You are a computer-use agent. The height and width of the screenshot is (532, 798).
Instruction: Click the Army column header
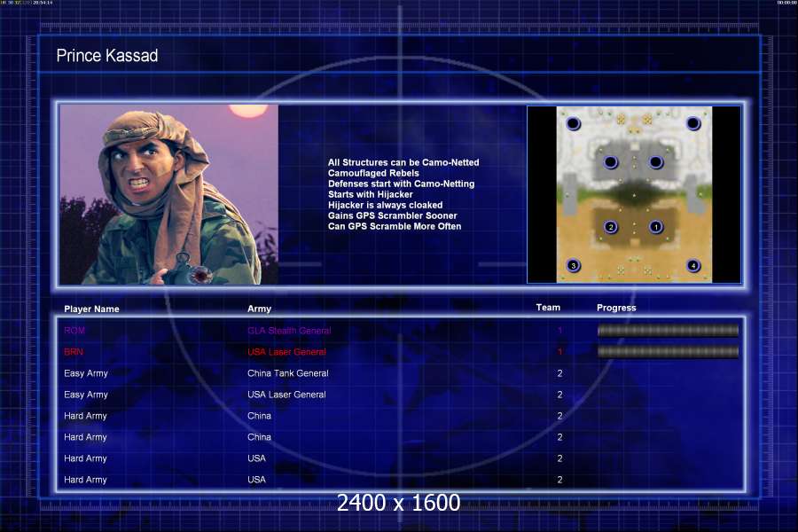259,309
